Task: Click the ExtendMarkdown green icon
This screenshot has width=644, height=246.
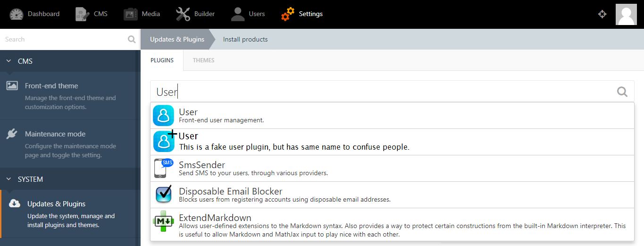Action: (x=164, y=221)
